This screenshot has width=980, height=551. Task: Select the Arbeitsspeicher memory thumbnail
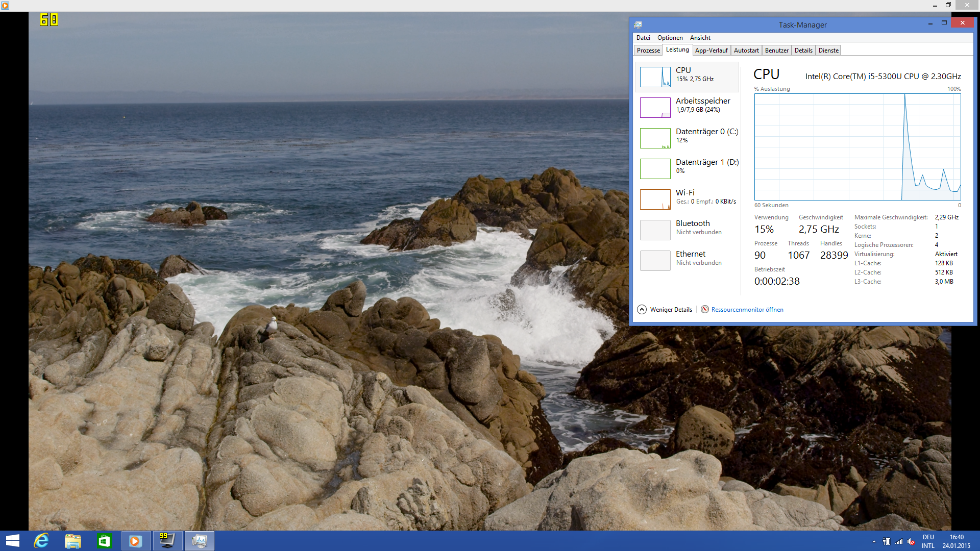655,108
